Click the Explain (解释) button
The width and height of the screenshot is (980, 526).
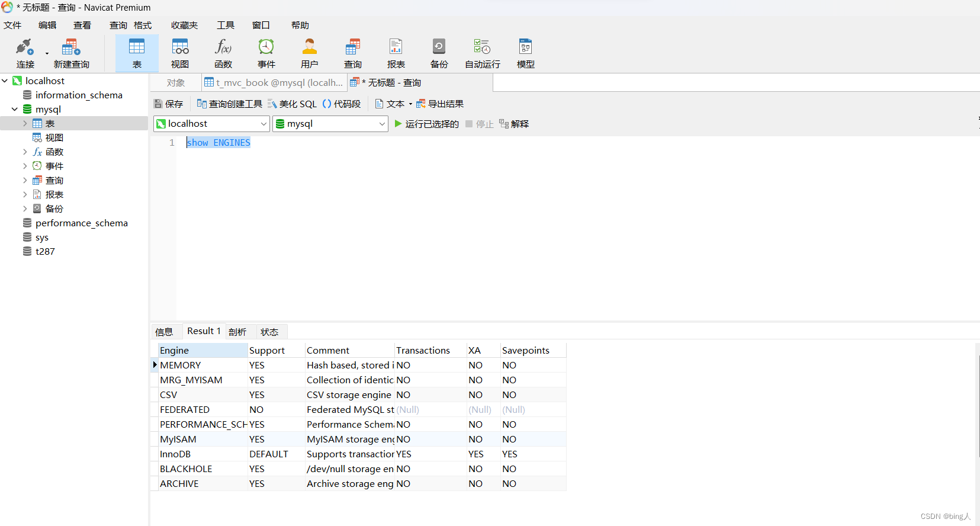pyautogui.click(x=514, y=124)
